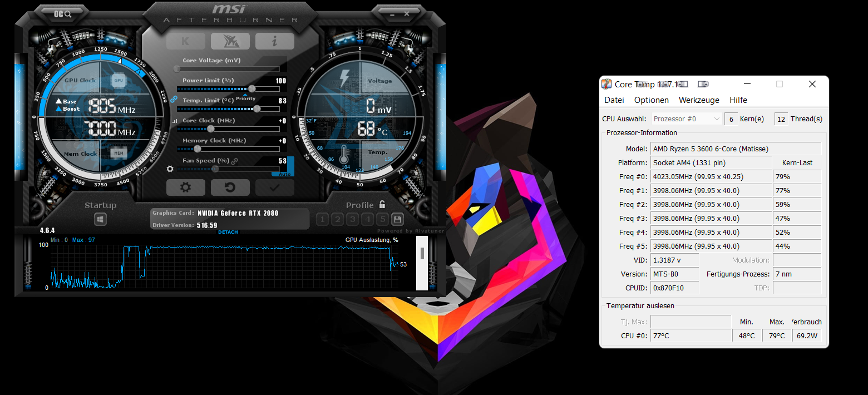Select profile slot 1
868x395 pixels.
pyautogui.click(x=322, y=219)
